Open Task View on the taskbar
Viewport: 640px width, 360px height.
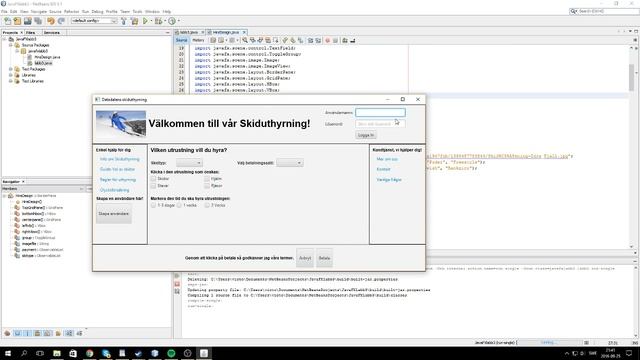point(40,353)
